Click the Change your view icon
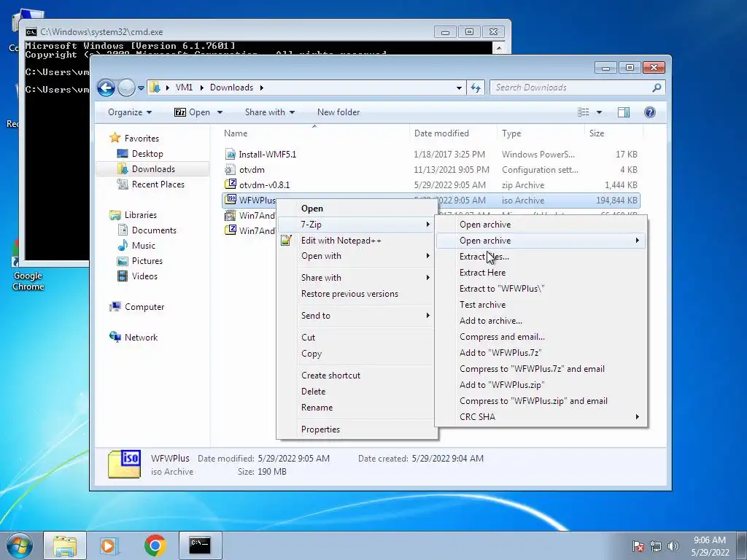The height and width of the screenshot is (560, 747). [x=583, y=112]
